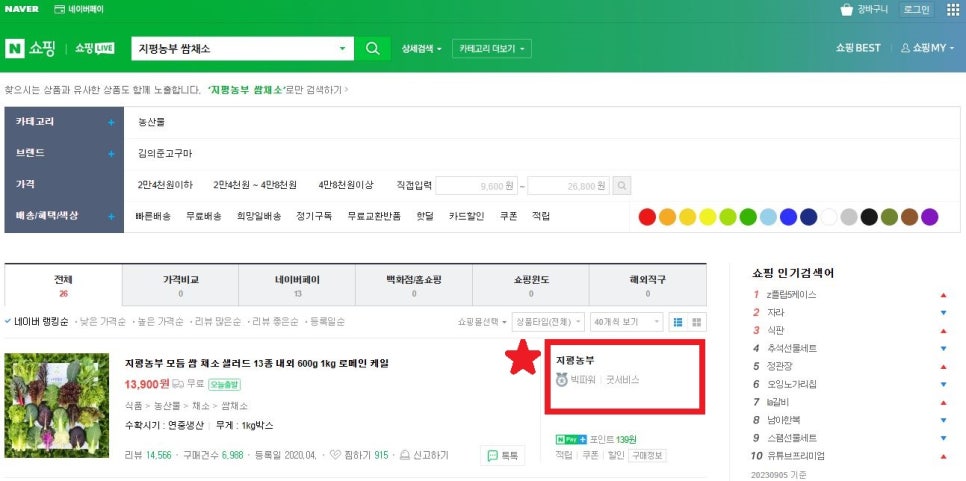Viewport: 966px width, 481px height.
Task: Switch to list view icon
Action: 678,322
